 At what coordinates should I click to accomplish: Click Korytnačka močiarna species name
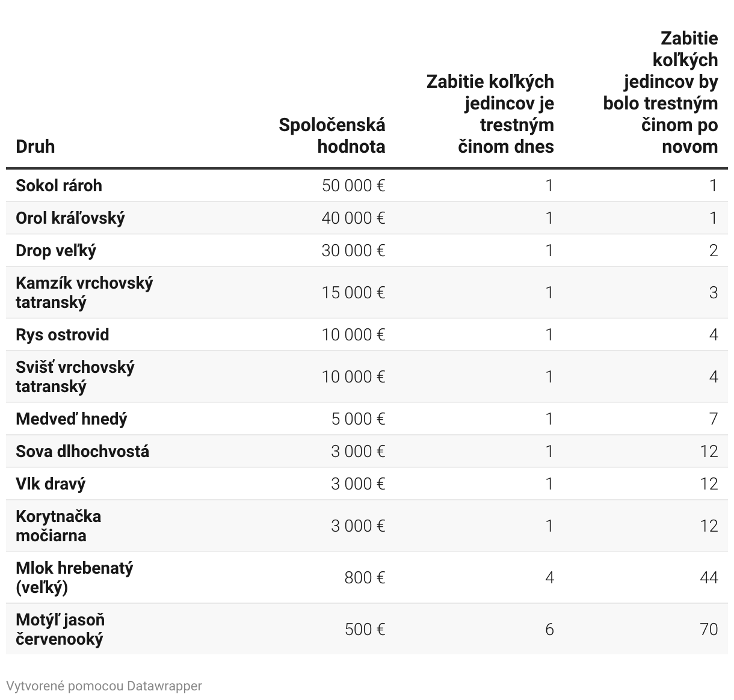[x=58, y=526]
